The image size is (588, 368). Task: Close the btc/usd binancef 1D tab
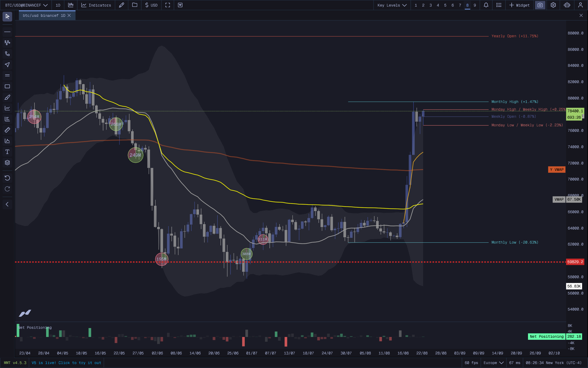(69, 16)
